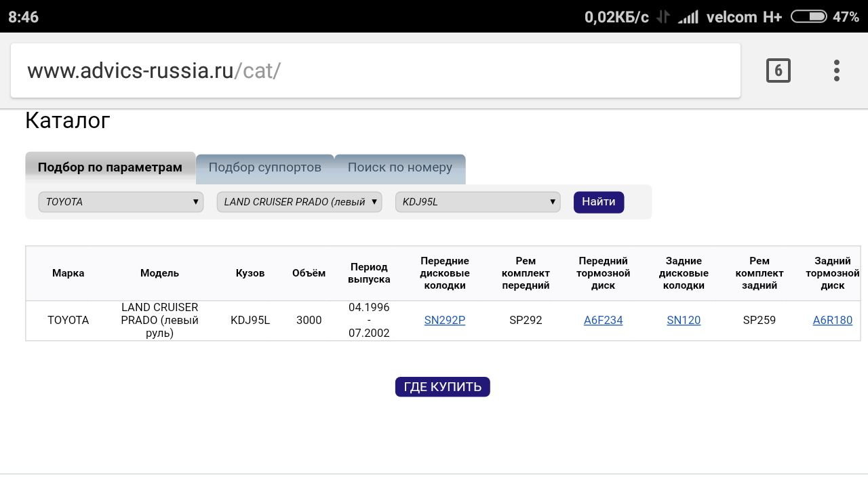
Task: Open the A6F234 front brake disc link
Action: (x=604, y=321)
